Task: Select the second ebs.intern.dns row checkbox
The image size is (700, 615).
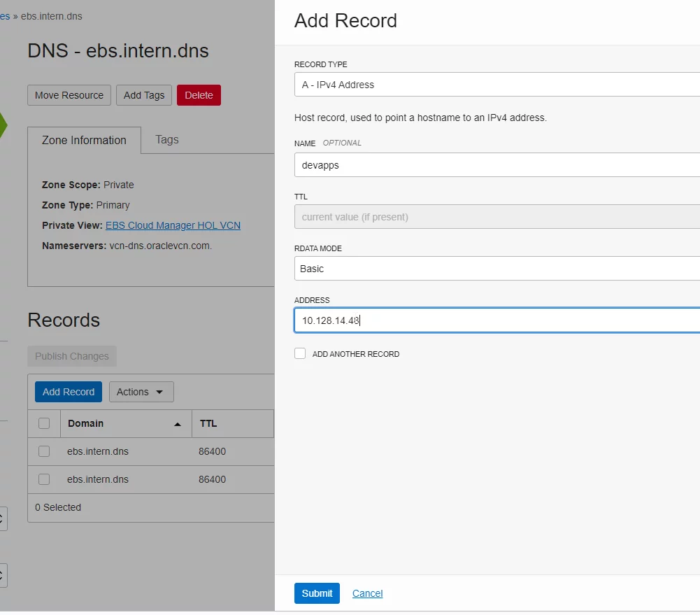Action: tap(44, 480)
